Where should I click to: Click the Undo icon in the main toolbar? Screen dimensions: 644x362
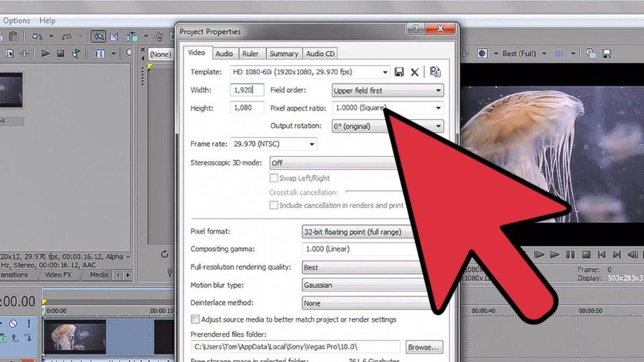36,36
